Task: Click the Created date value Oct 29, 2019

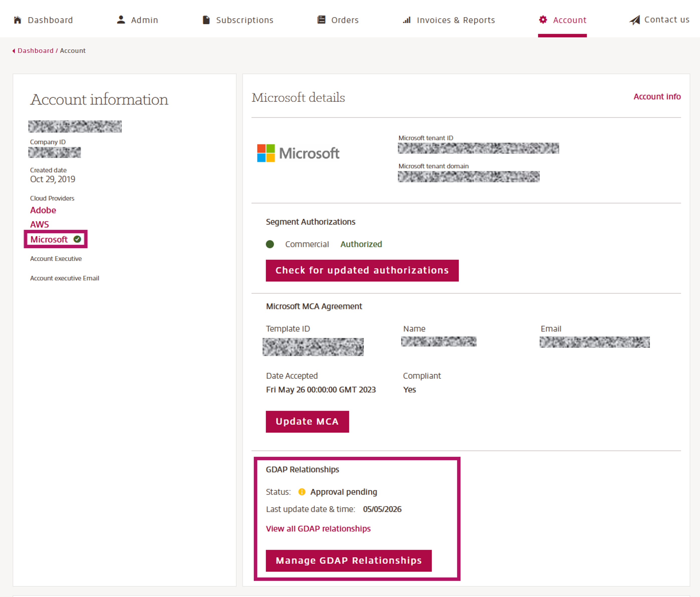Action: pyautogui.click(x=53, y=179)
